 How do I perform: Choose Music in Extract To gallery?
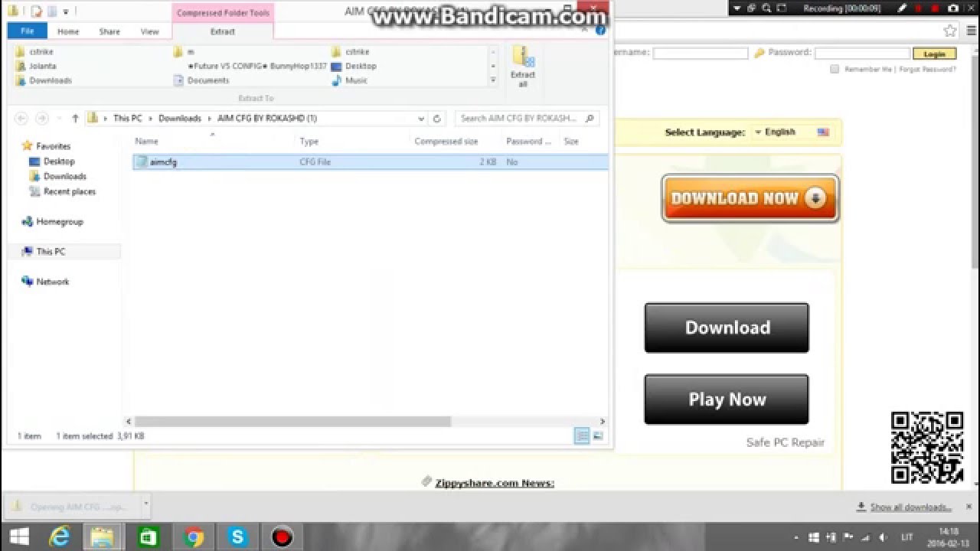pyautogui.click(x=350, y=80)
